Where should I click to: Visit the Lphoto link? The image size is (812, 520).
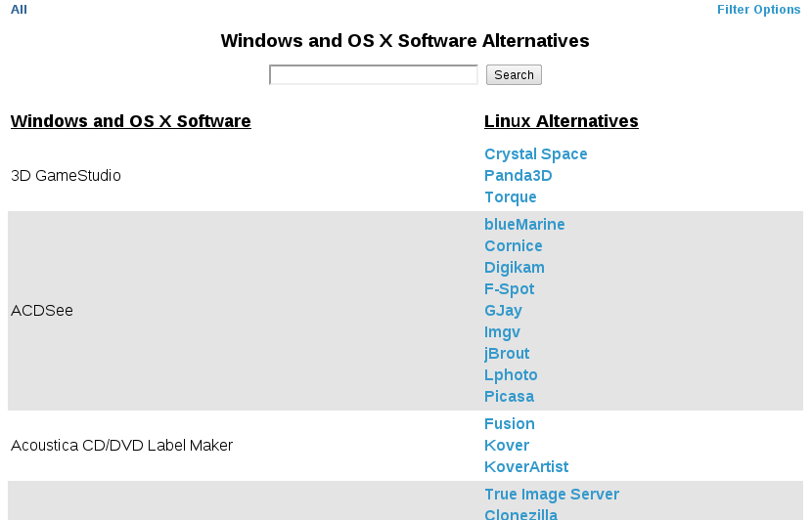(x=511, y=375)
